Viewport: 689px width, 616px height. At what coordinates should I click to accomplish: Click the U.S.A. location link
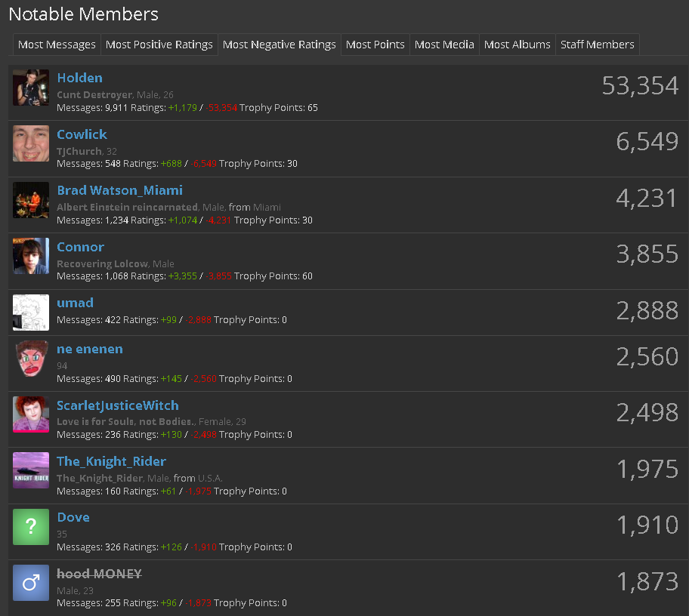point(210,478)
